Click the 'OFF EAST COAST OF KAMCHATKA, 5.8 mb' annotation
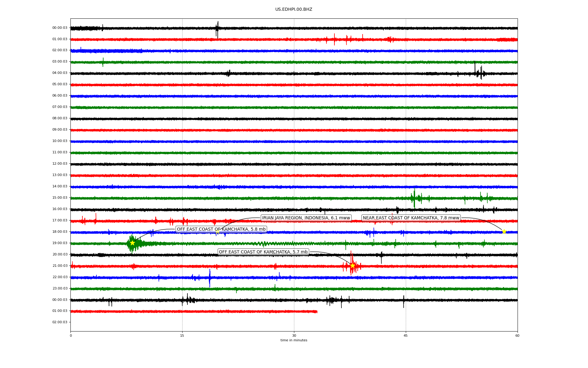Viewport: 588px width, 368px height. pos(221,229)
